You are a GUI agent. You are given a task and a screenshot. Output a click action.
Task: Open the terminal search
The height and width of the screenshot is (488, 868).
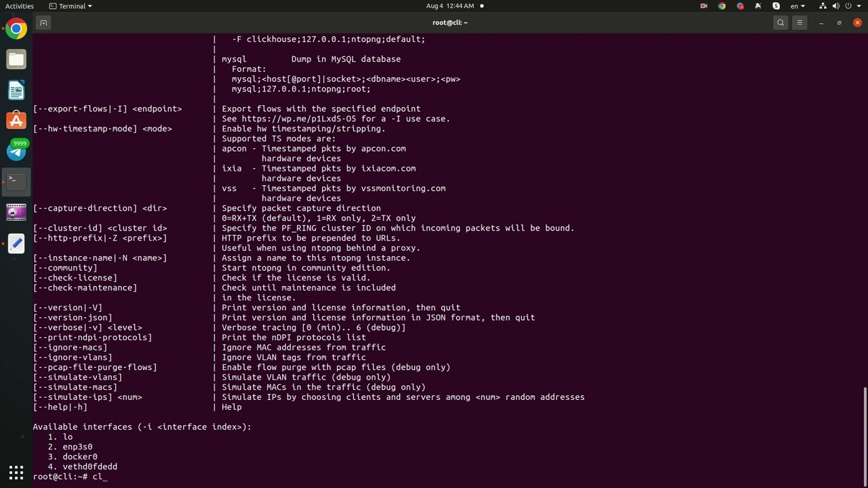[781, 22]
